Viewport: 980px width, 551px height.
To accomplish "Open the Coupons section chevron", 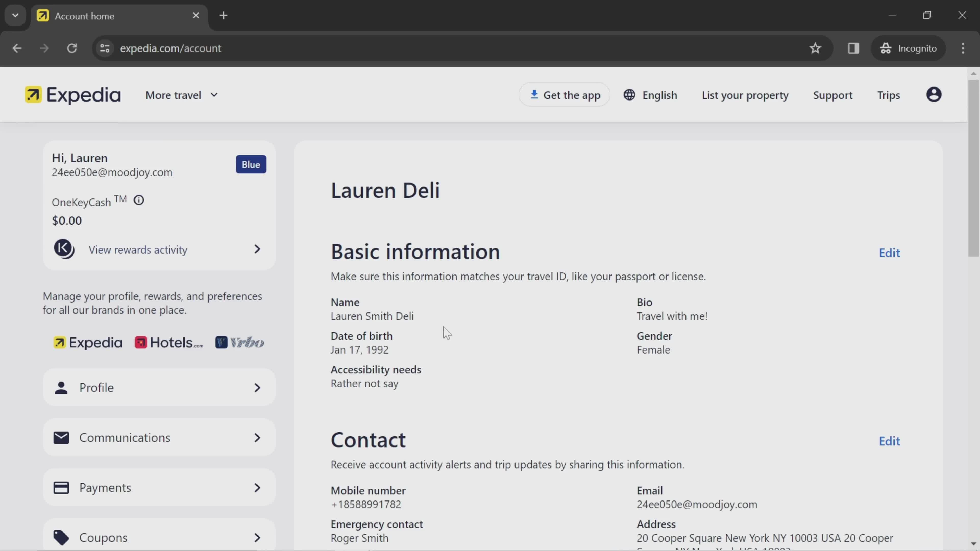I will (x=257, y=537).
